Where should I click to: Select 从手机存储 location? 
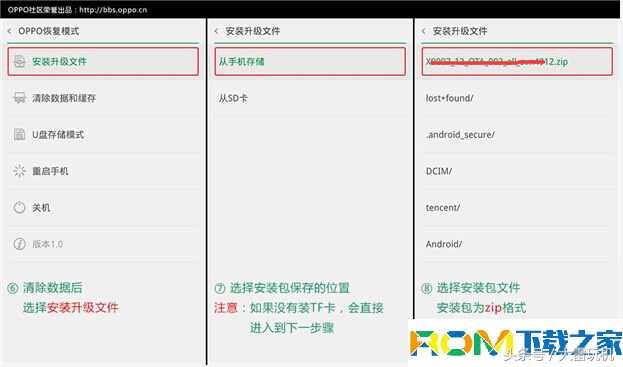click(x=310, y=62)
